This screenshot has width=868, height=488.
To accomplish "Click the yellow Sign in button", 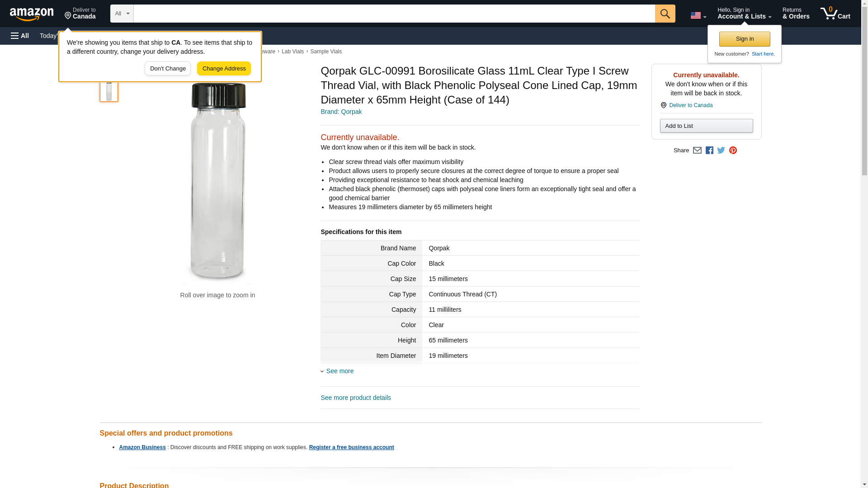I will coord(745,39).
